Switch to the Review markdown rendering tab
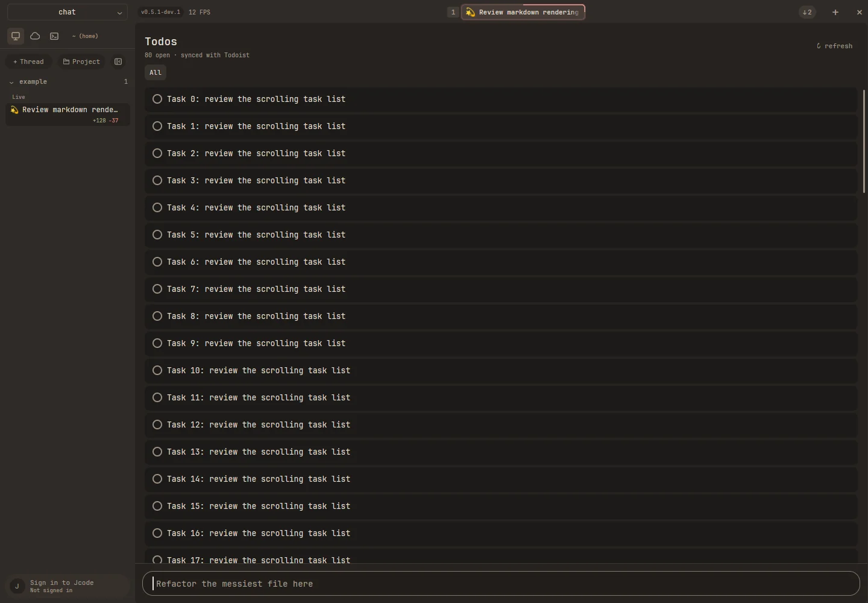This screenshot has width=868, height=603. (x=523, y=12)
